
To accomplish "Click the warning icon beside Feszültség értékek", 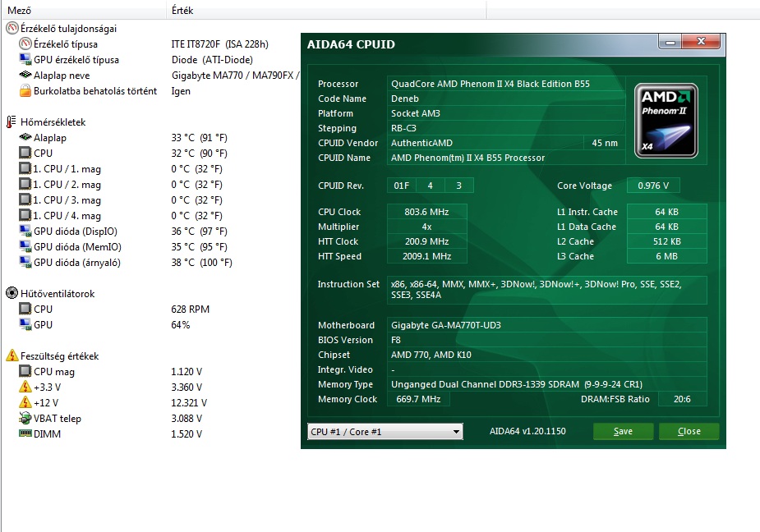I will (x=12, y=355).
